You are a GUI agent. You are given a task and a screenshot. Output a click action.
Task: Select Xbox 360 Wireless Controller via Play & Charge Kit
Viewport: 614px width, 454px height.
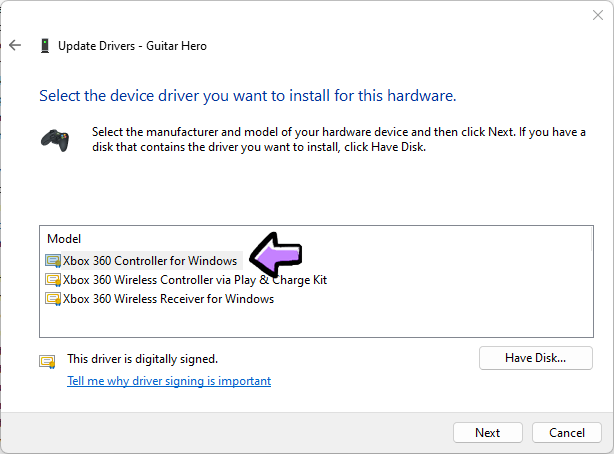(x=195, y=280)
